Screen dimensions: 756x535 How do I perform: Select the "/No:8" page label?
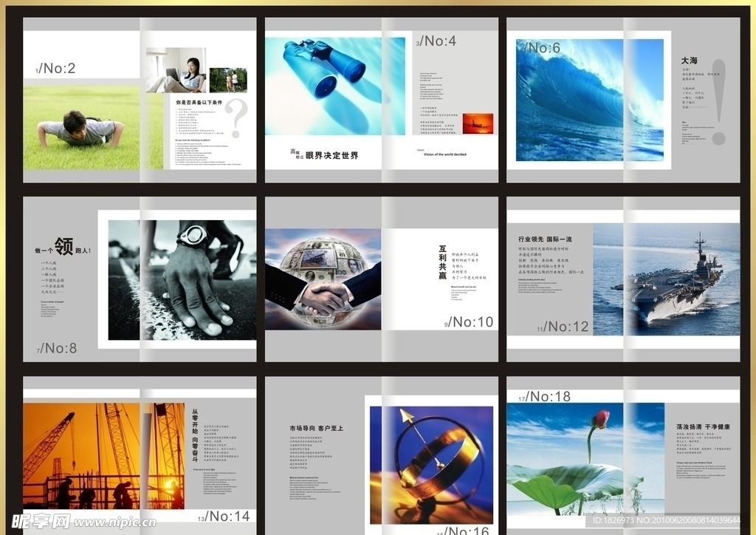(58, 348)
